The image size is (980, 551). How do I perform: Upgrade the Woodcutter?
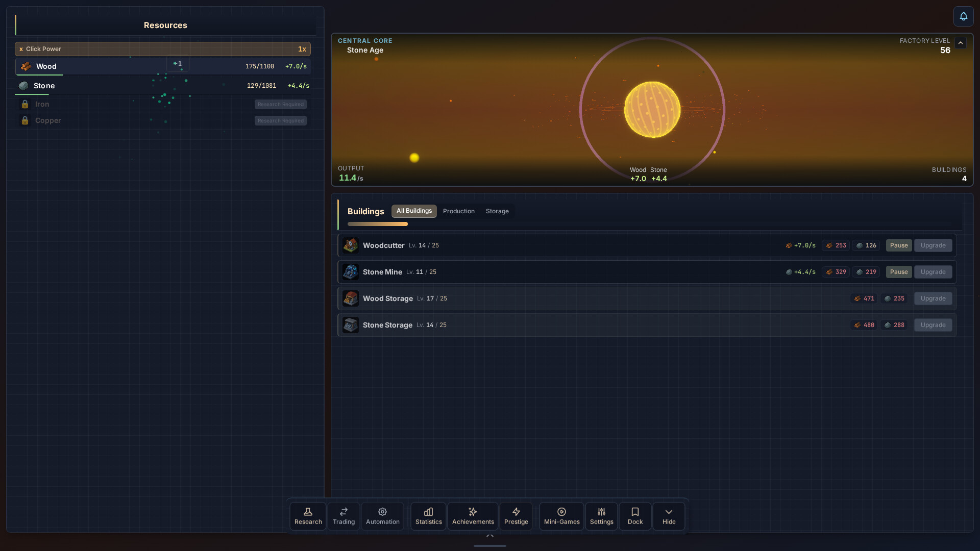(933, 245)
